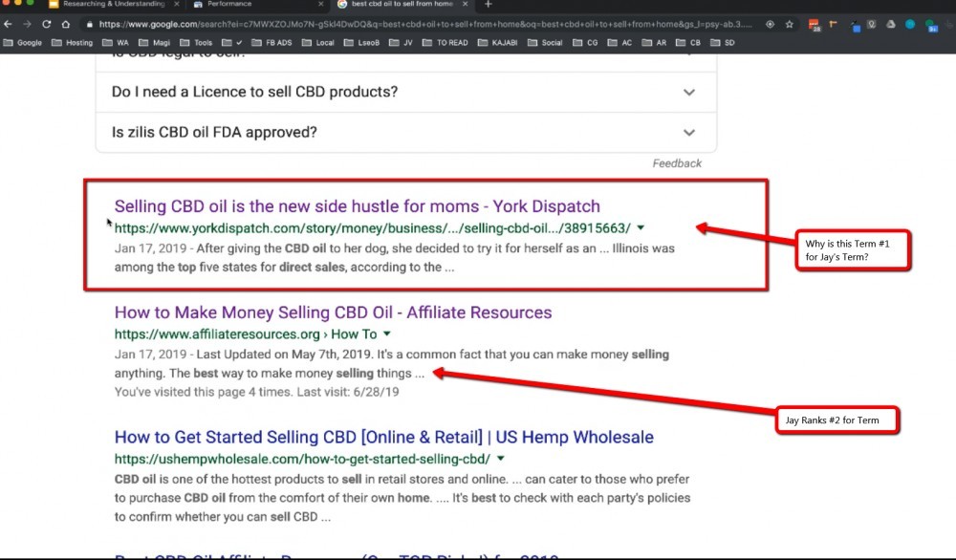Open the checkmark bookmarks folder
The image size is (956, 560).
[x=231, y=43]
